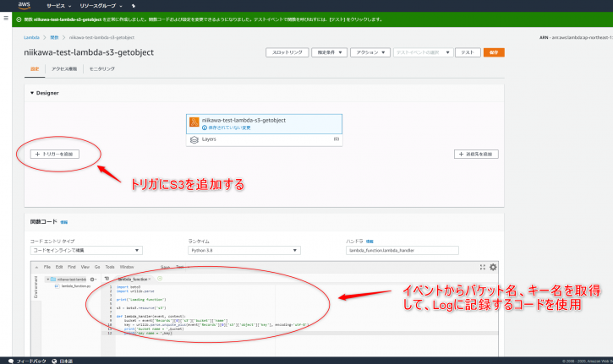Click the 関数 functions breadcrumb link
Image resolution: width=613 pixels, height=364 pixels.
pos(54,37)
